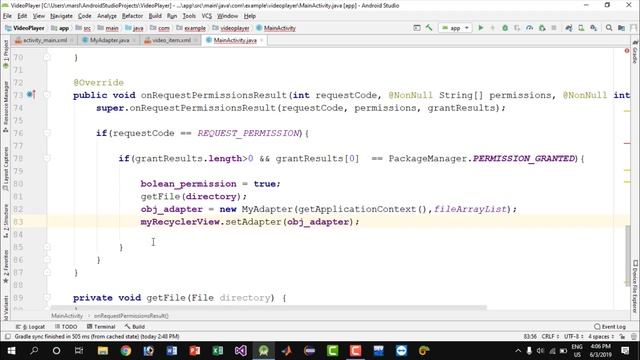
Task: Open Microsoft Word from the taskbar
Action: click(x=172, y=351)
